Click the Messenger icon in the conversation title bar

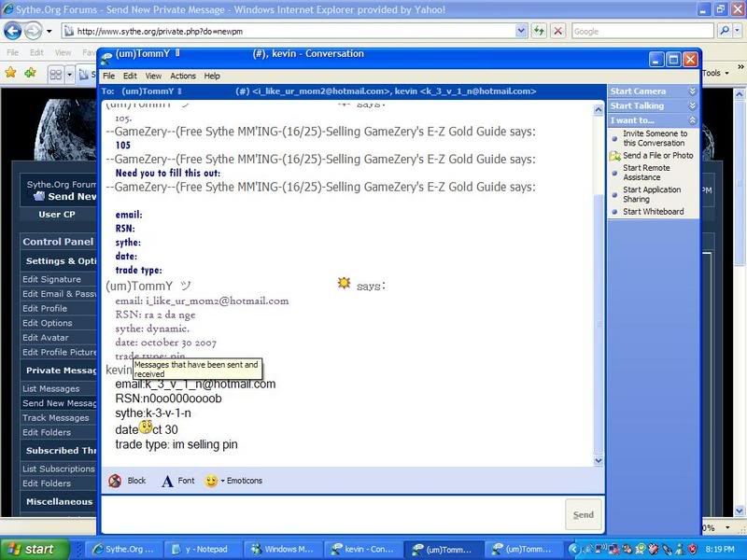pyautogui.click(x=106, y=58)
